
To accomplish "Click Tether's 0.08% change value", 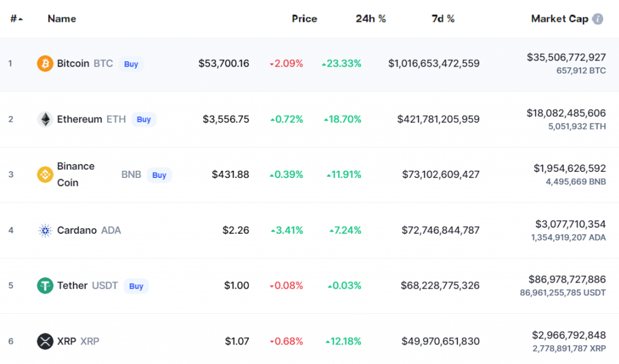I will coord(287,286).
